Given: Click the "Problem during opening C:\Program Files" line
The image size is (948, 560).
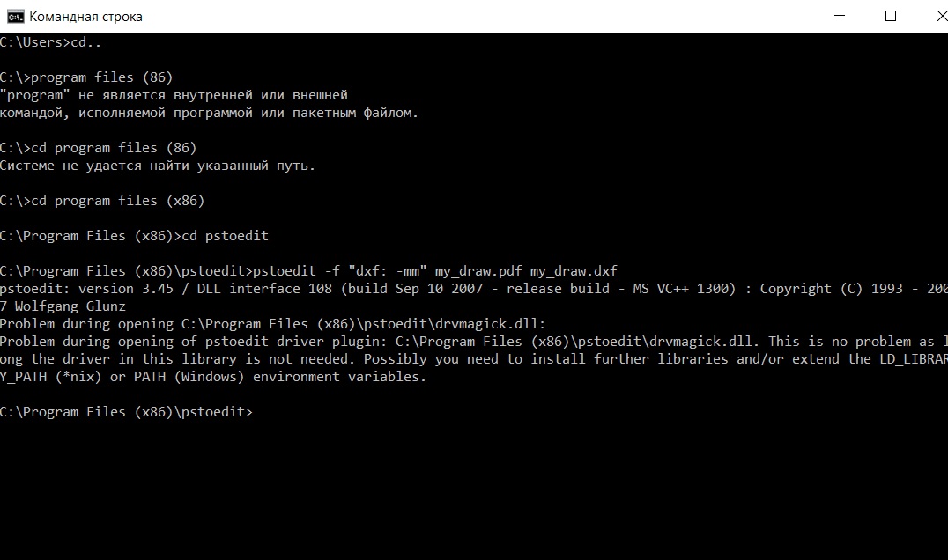Looking at the screenshot, I should point(273,324).
